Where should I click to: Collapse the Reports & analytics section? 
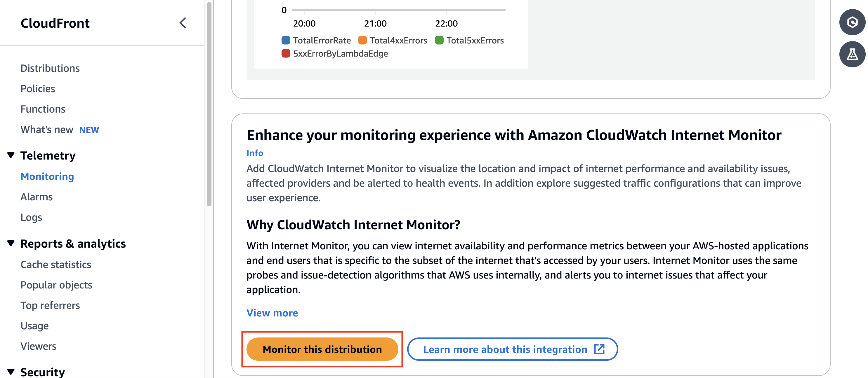[11, 243]
